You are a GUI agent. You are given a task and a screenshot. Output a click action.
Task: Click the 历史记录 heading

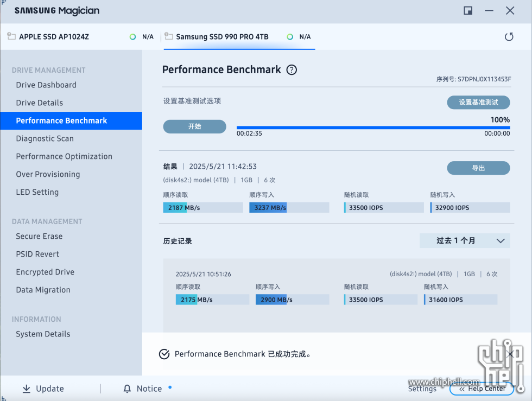(x=178, y=241)
